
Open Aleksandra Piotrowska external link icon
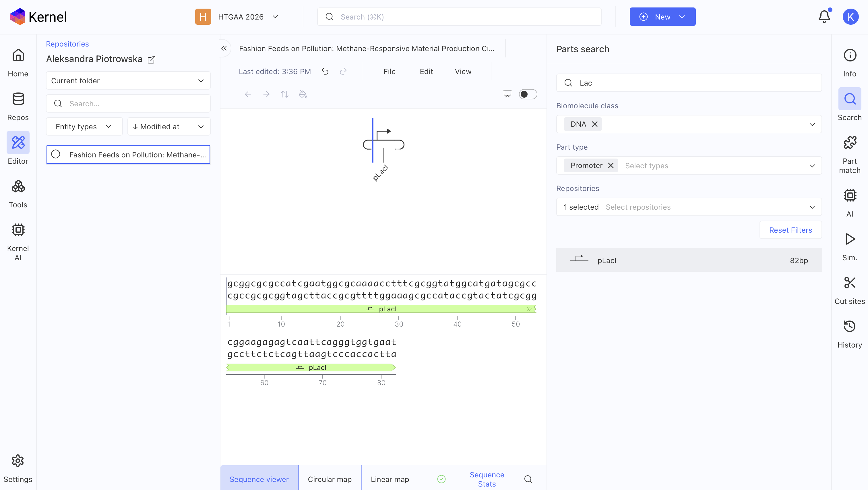pos(152,59)
